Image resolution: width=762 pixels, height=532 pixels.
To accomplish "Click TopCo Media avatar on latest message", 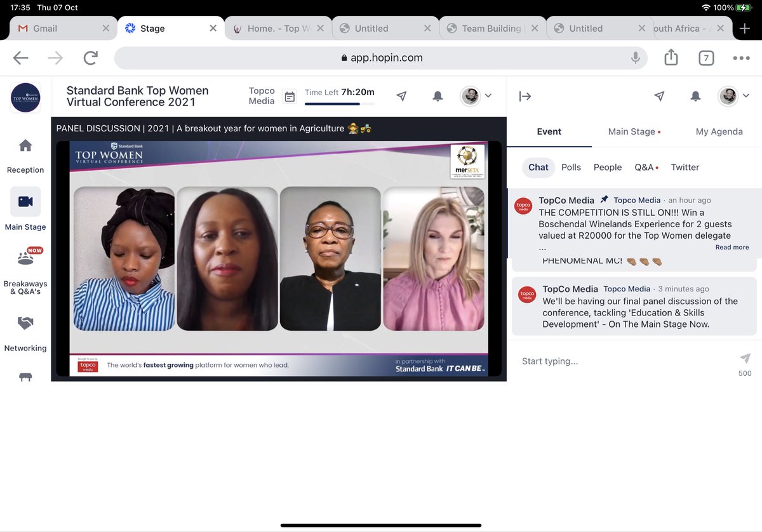I will point(527,295).
